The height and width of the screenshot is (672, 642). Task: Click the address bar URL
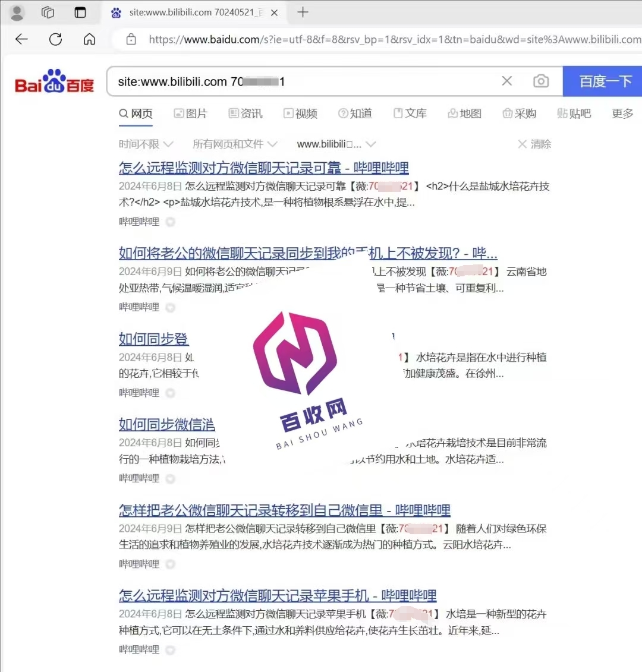click(395, 39)
